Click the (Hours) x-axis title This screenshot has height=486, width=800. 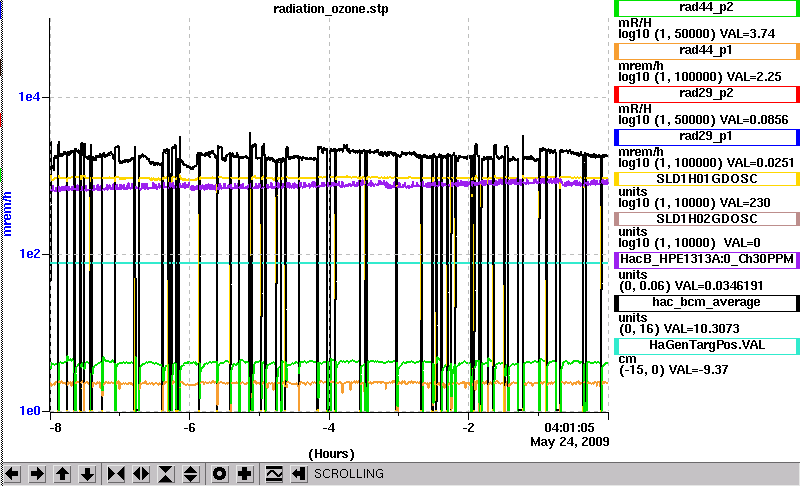(331, 454)
